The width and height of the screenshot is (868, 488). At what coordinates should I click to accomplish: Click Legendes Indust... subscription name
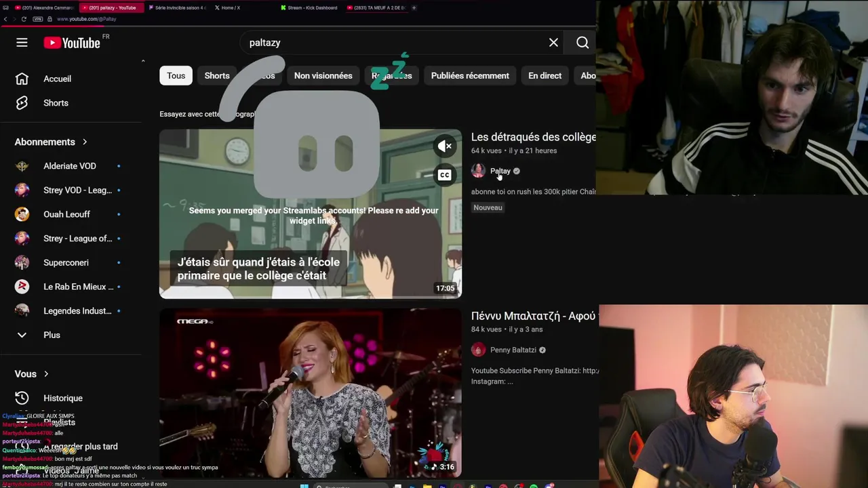(x=77, y=310)
